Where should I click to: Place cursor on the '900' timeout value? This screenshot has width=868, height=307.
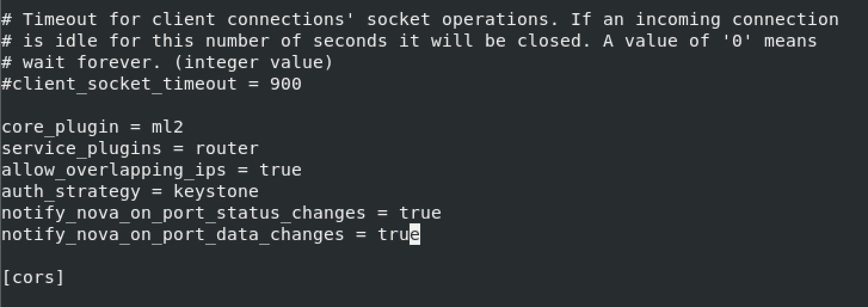click(x=286, y=84)
